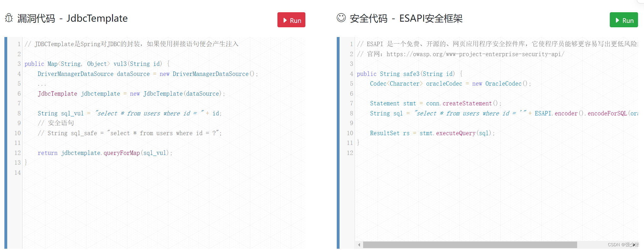Click line number 12 in right editor gutter

[x=350, y=153]
